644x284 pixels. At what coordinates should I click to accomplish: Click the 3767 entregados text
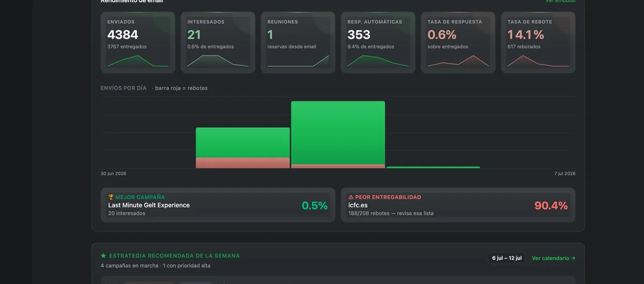pyautogui.click(x=127, y=47)
